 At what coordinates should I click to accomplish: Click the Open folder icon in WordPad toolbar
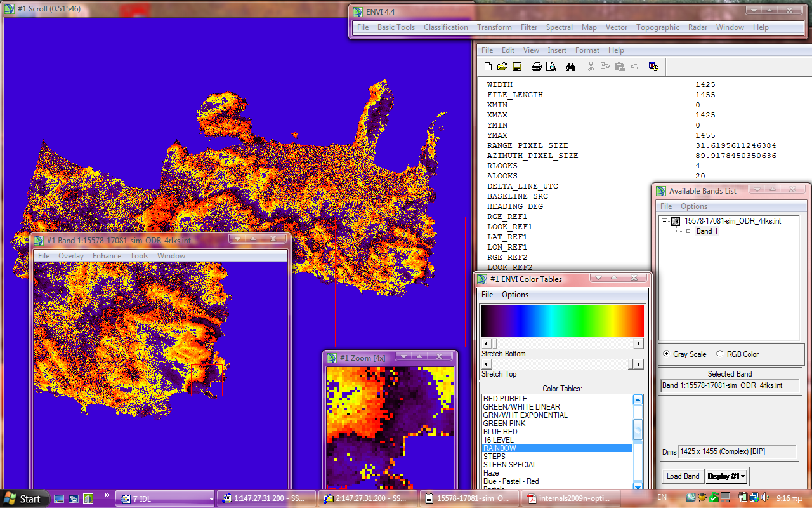coord(502,67)
